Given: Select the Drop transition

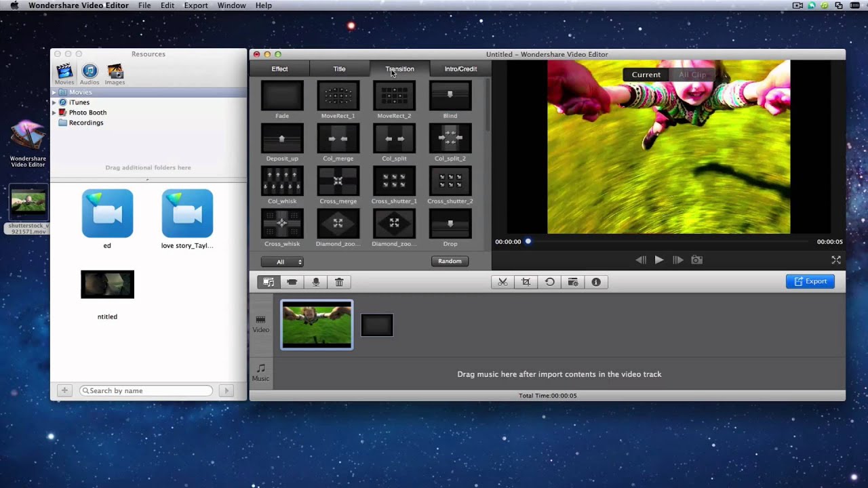Looking at the screenshot, I should point(450,224).
